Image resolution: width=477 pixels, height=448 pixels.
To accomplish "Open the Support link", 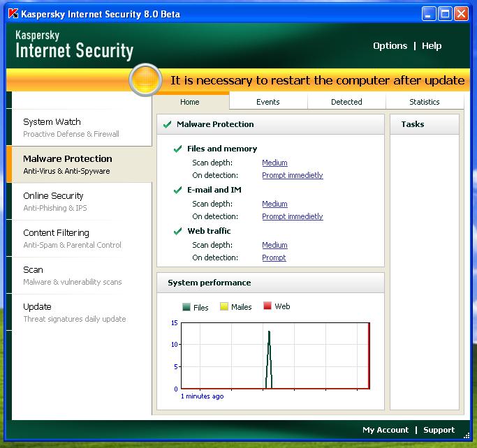I will (x=439, y=430).
